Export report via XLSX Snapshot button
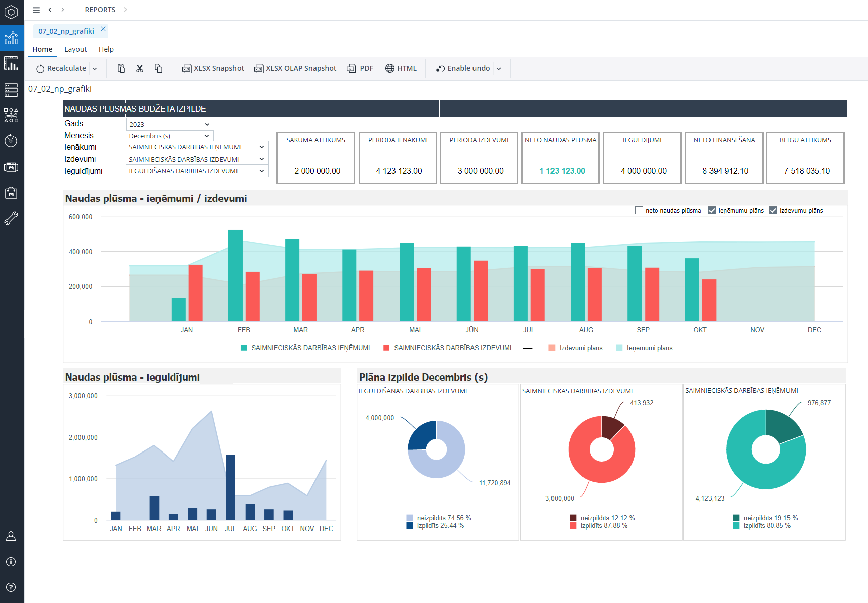The width and height of the screenshot is (868, 603). (213, 68)
